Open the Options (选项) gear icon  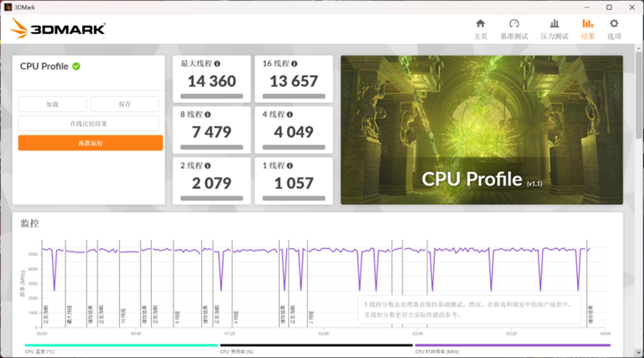pos(614,24)
